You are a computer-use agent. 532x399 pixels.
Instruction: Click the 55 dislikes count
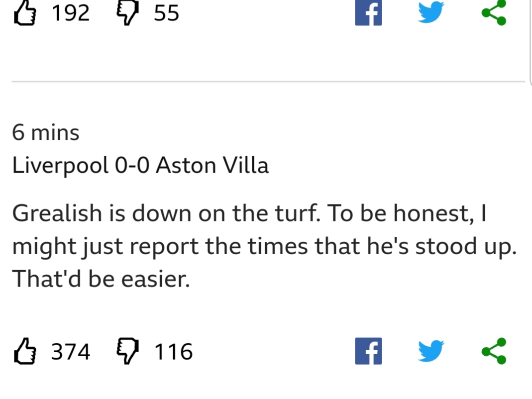(x=166, y=13)
